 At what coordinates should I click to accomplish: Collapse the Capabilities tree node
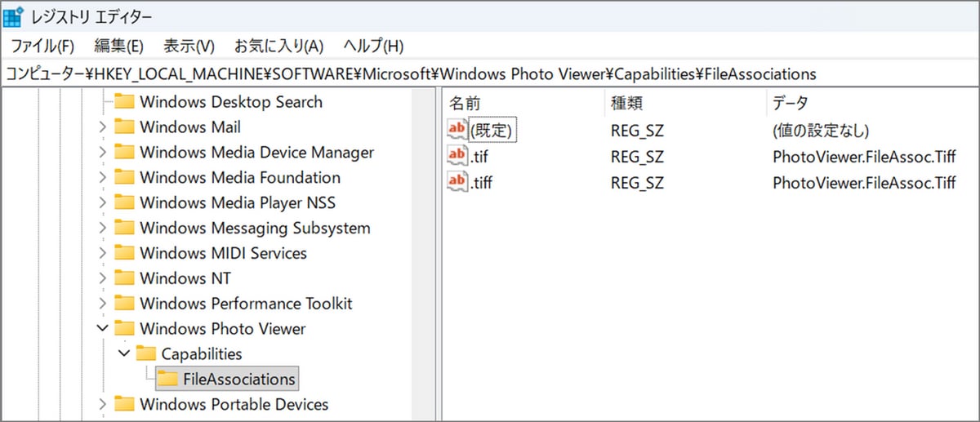click(x=123, y=353)
